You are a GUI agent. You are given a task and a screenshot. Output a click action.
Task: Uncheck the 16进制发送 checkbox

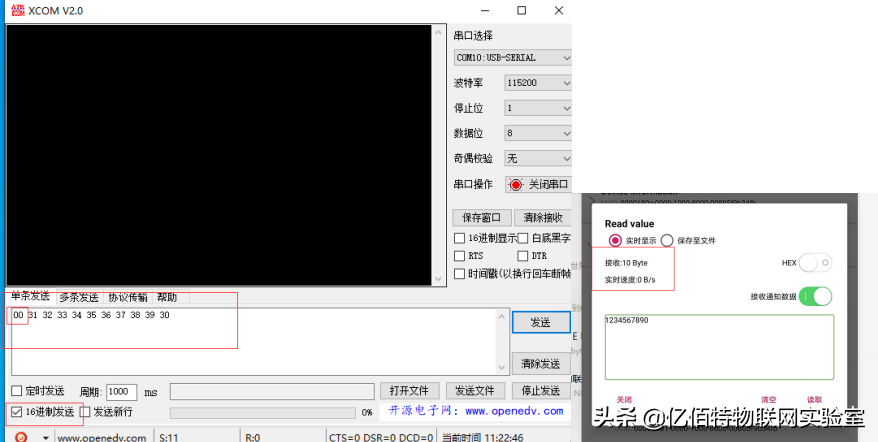click(x=17, y=412)
